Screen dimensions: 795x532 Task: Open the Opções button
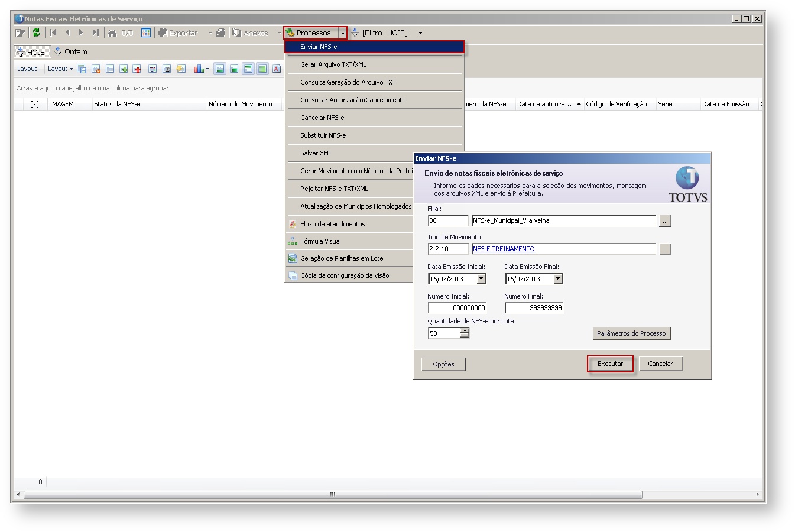(443, 364)
